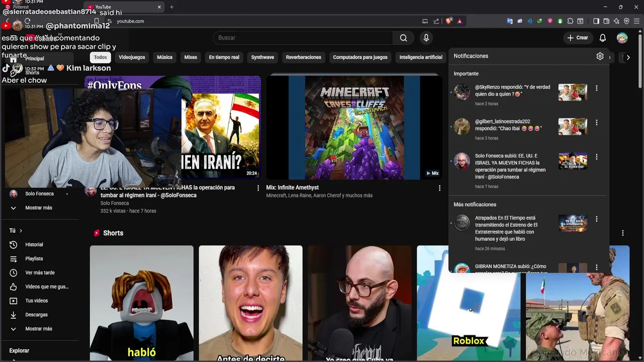Open the account avatar menu
This screenshot has height=362, width=644.
[622, 38]
